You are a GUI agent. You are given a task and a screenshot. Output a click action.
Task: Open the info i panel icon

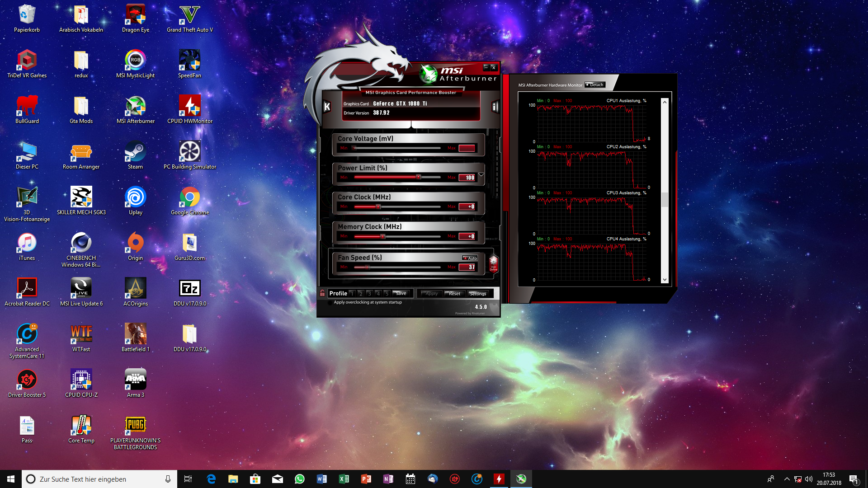coord(495,107)
